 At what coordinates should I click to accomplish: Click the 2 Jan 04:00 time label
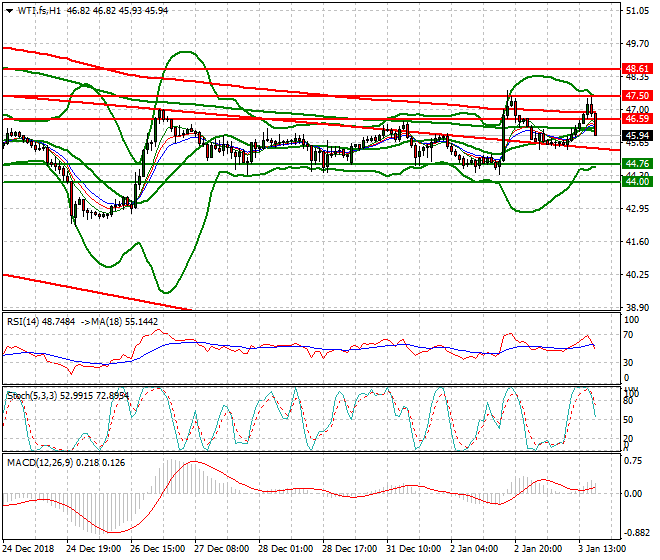point(474,549)
